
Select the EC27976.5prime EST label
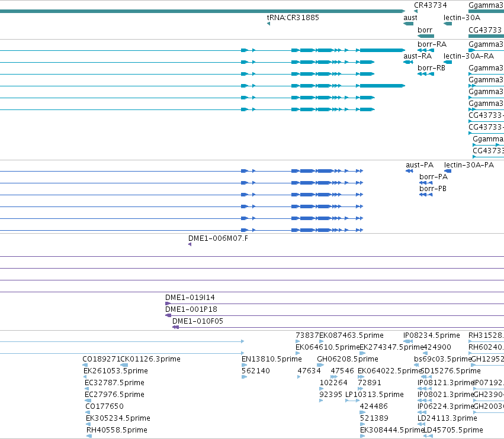(114, 395)
